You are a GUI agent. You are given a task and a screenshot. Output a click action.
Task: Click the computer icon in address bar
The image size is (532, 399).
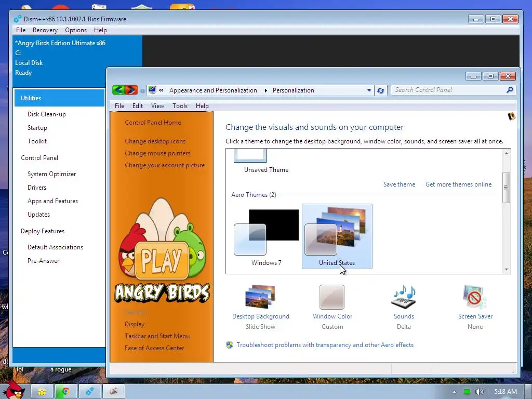point(152,90)
